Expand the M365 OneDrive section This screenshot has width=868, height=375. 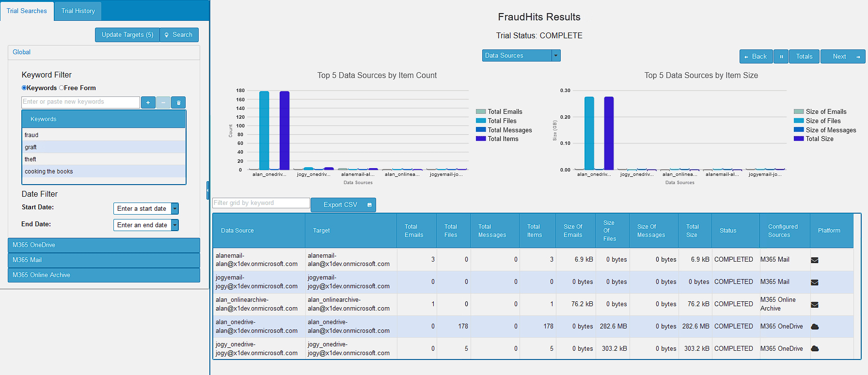pyautogui.click(x=104, y=245)
